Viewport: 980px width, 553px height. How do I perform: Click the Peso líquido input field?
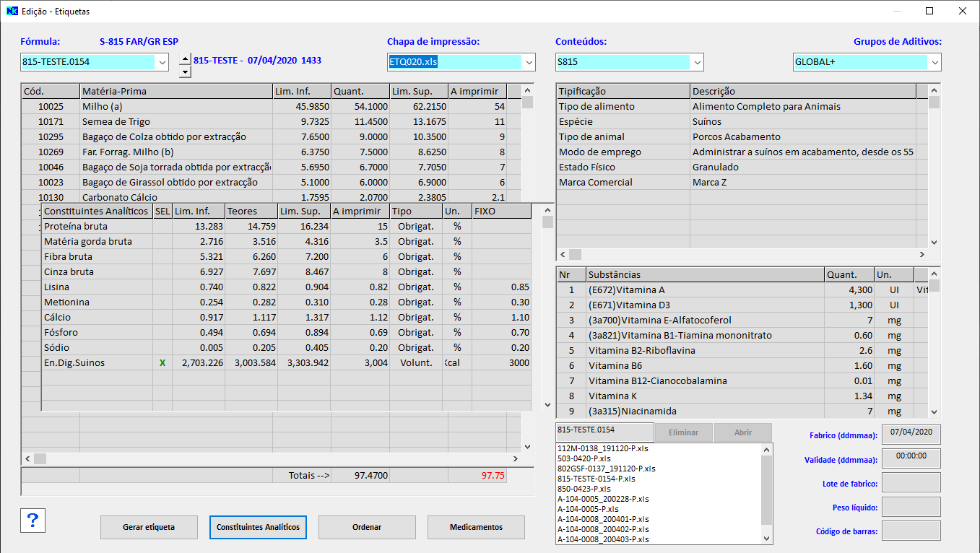(x=911, y=508)
